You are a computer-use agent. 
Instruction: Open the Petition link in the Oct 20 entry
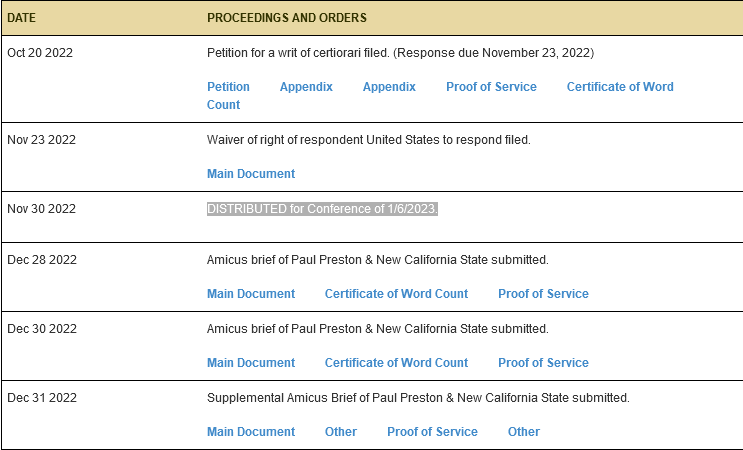click(228, 87)
